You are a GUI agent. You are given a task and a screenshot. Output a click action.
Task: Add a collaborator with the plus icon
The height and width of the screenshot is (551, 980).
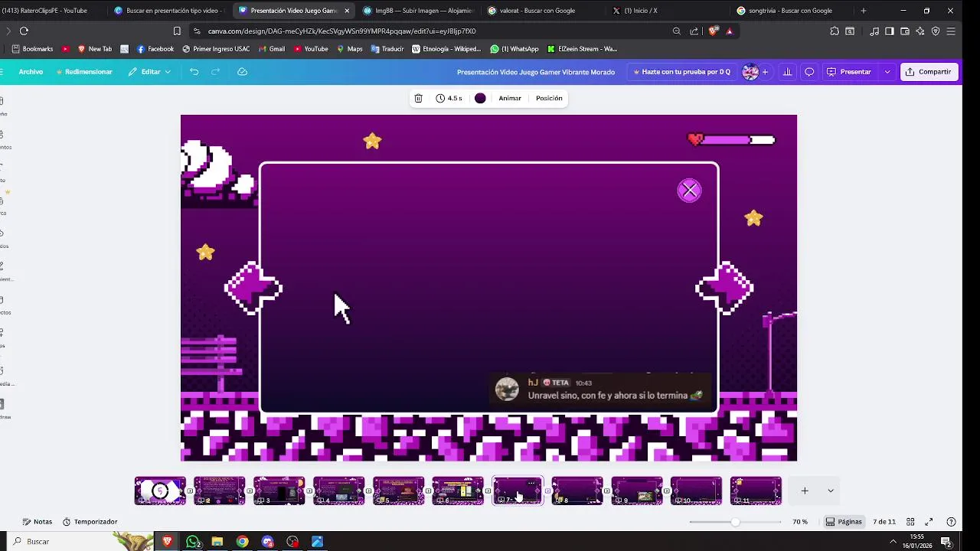[x=765, y=72]
